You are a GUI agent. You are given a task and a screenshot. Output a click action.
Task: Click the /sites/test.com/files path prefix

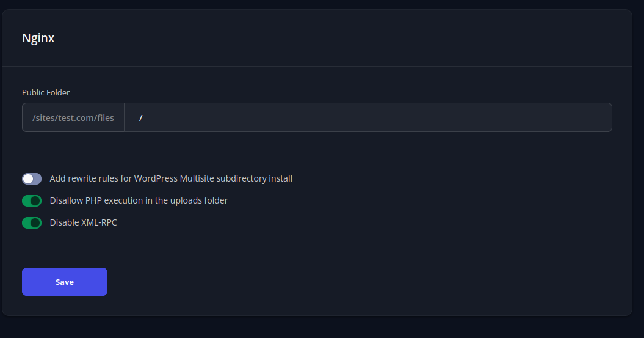tap(73, 117)
